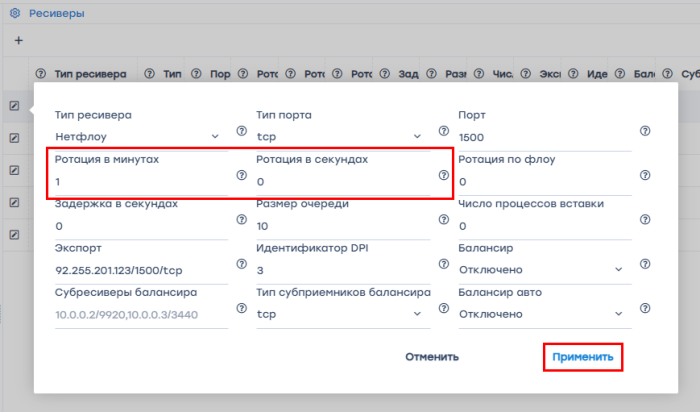Screen dimensions: 700x412
Task: Open Тип субприемников балансира dropdown
Action: pos(340,314)
